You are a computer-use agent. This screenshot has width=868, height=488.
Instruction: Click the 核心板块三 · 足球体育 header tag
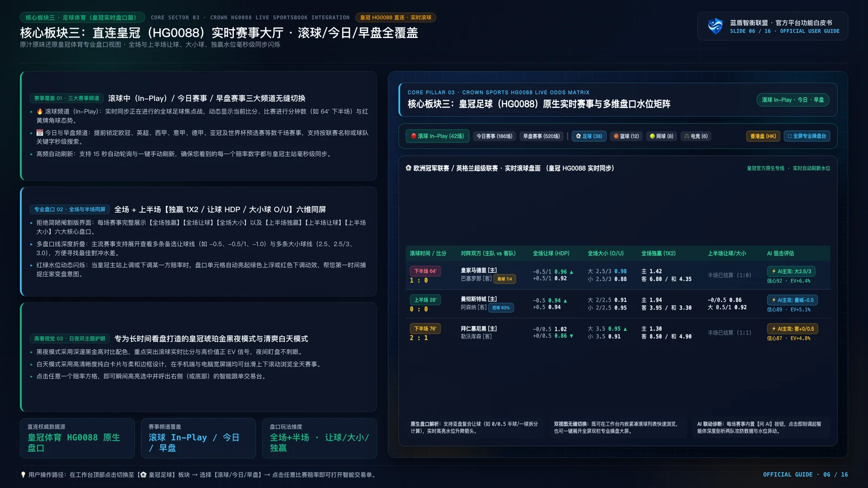(x=82, y=17)
